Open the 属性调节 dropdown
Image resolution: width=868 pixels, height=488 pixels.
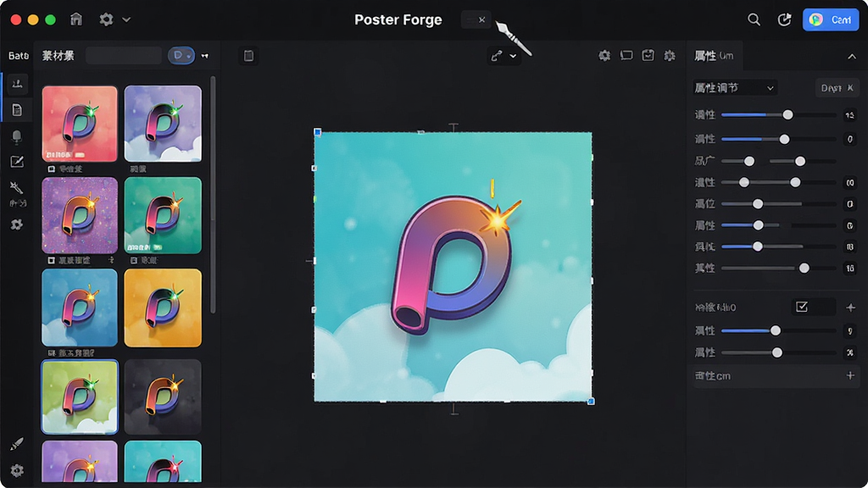735,88
